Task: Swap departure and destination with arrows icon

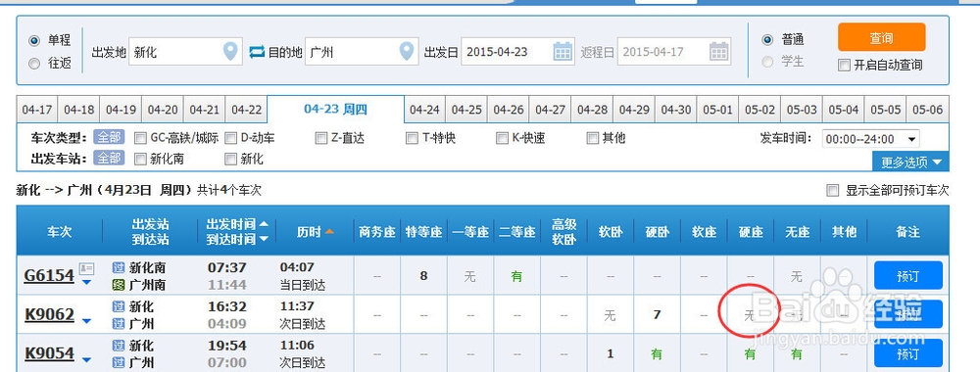Action: pos(258,51)
